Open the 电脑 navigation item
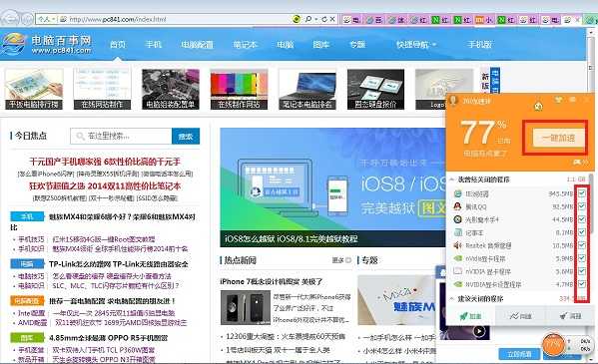Viewport: 598px width, 364px height. point(286,45)
